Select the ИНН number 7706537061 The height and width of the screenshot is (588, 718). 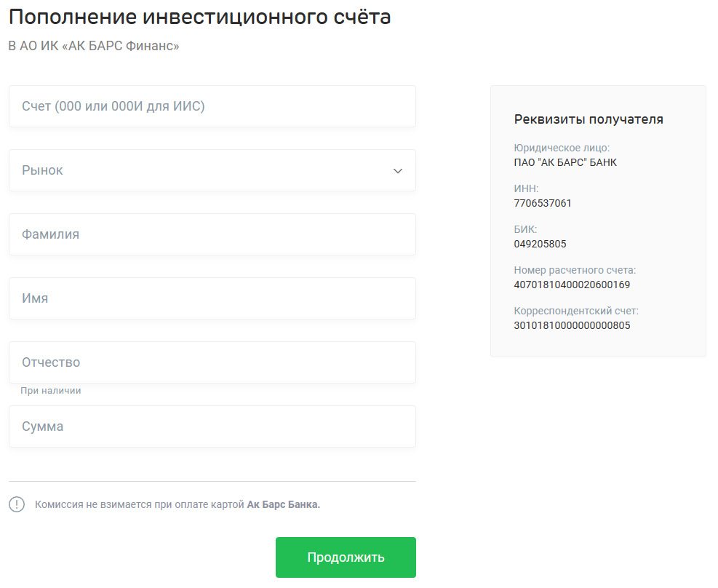[x=543, y=203]
